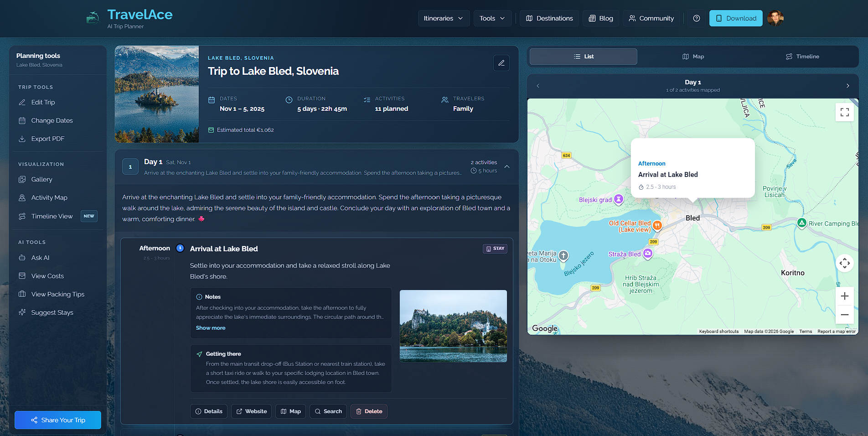
Task: Zoom in on the map
Action: (x=844, y=296)
